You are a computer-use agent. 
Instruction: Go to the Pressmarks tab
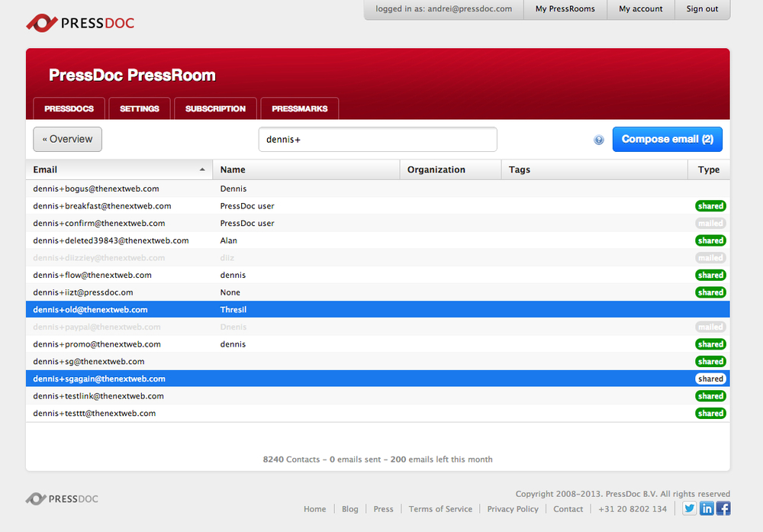pyautogui.click(x=299, y=108)
